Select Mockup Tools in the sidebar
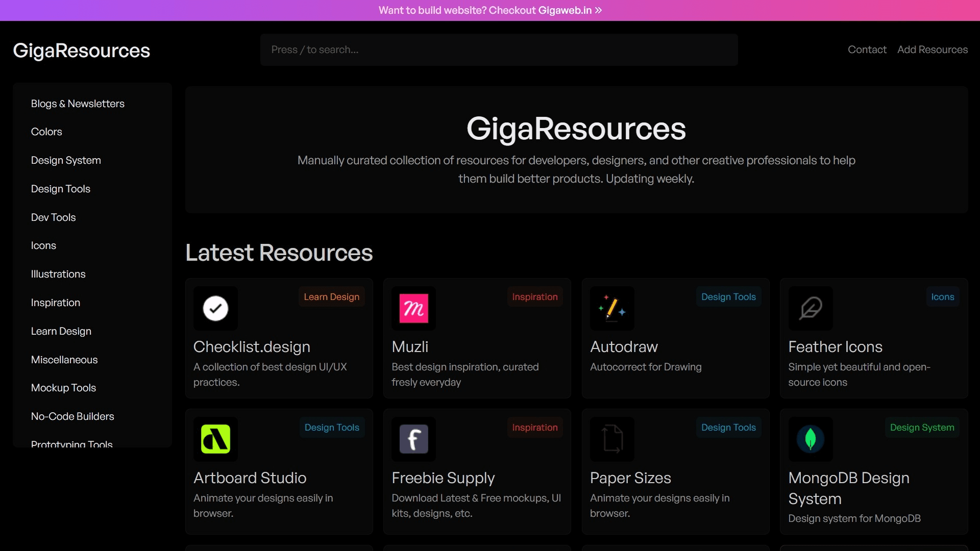Viewport: 980px width, 551px height. 63,388
